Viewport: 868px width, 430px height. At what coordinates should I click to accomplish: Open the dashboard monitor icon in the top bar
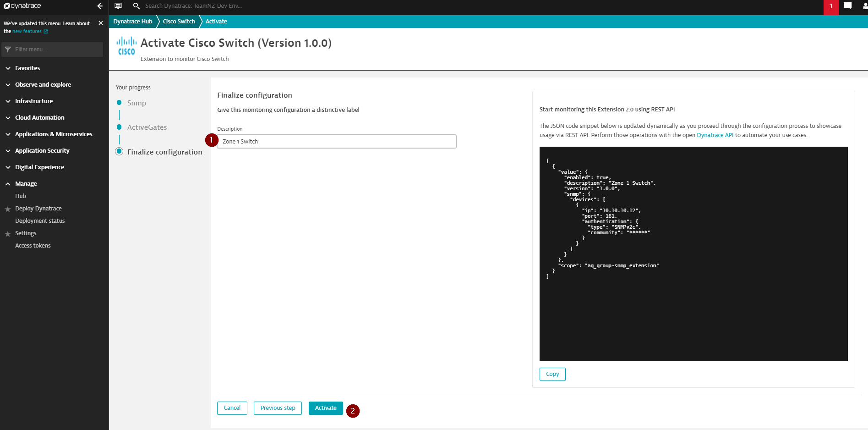point(118,6)
